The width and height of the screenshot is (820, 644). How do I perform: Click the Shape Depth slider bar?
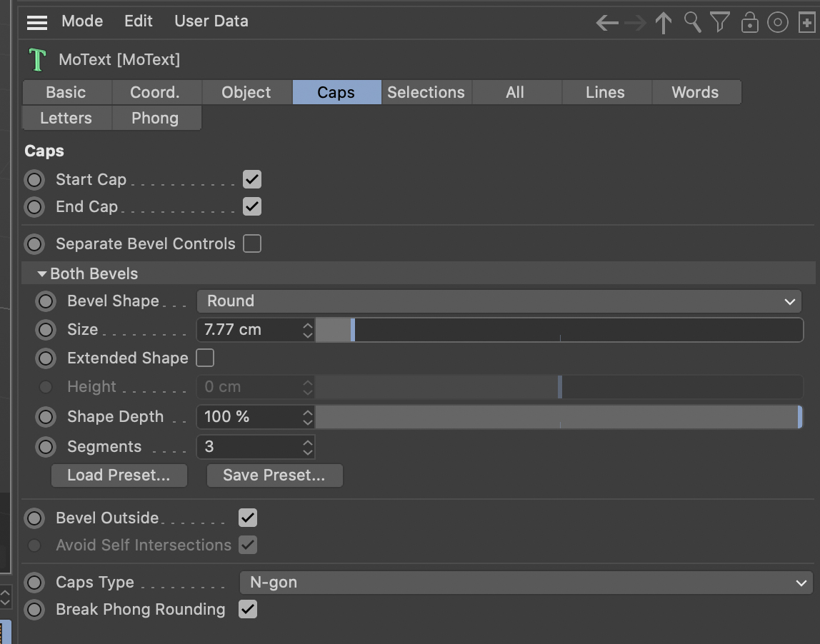(558, 417)
